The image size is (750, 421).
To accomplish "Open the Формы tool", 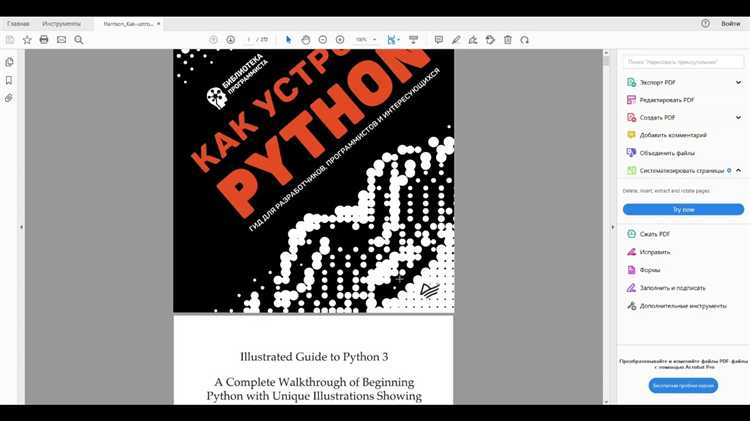I will pyautogui.click(x=650, y=270).
